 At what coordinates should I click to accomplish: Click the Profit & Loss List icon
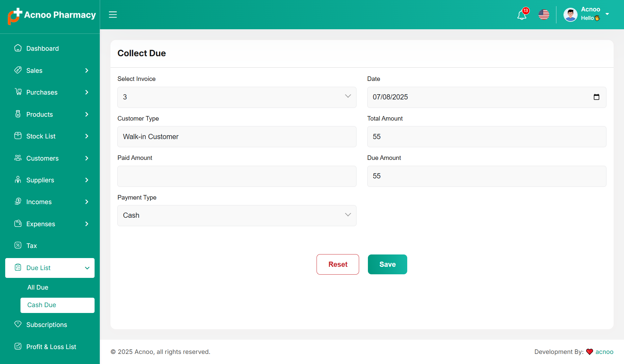click(18, 346)
